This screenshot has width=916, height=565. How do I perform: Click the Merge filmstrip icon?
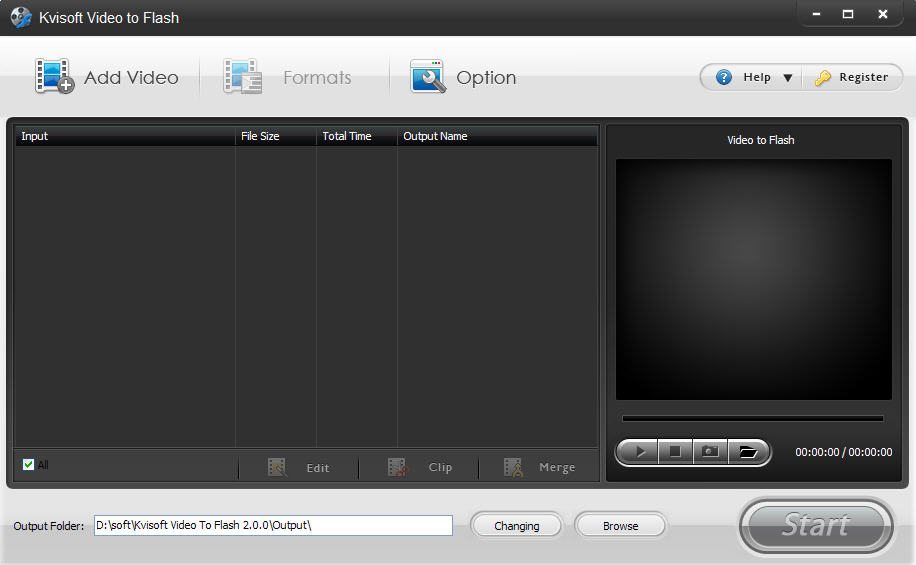point(513,467)
